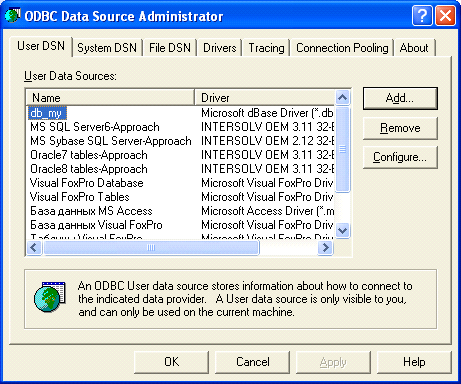Viewport: 461px width, 384px height.
Task: Go to the Connection Pooling tab
Action: tap(342, 48)
